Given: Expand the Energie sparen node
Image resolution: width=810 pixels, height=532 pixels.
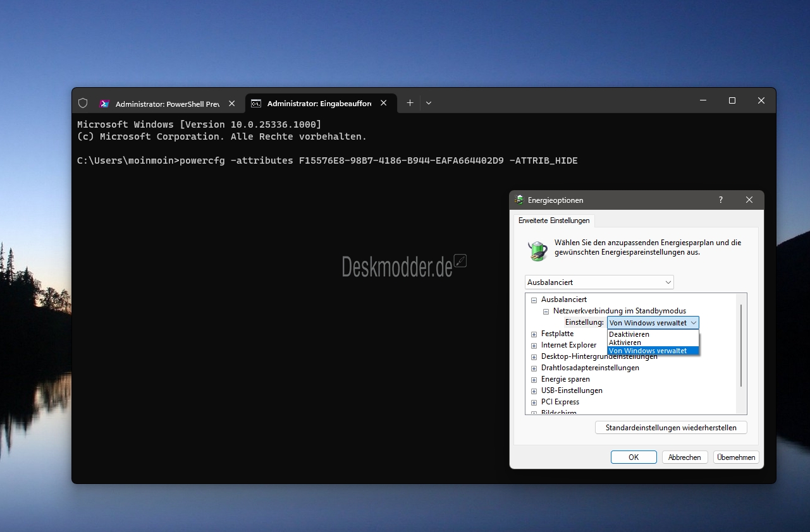Looking at the screenshot, I should (534, 380).
